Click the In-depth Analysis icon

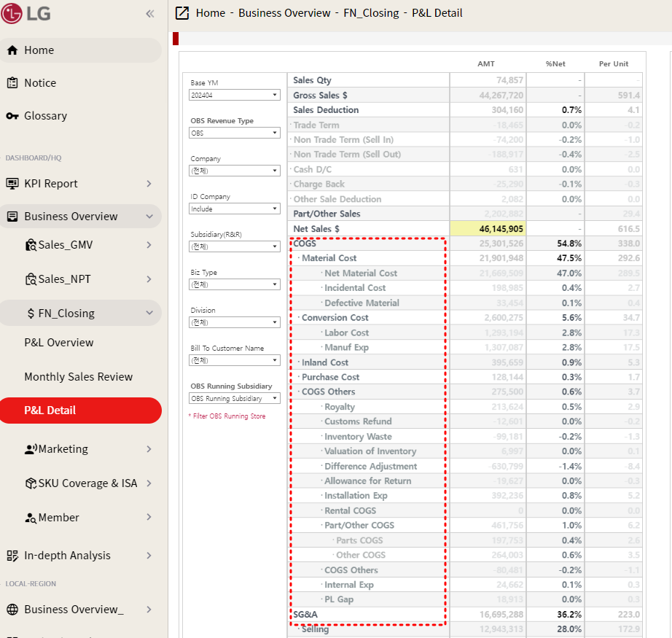point(12,556)
